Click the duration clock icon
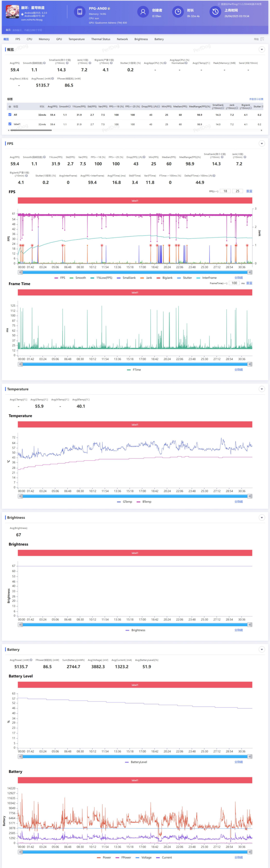The width and height of the screenshot is (270, 868). click(178, 12)
